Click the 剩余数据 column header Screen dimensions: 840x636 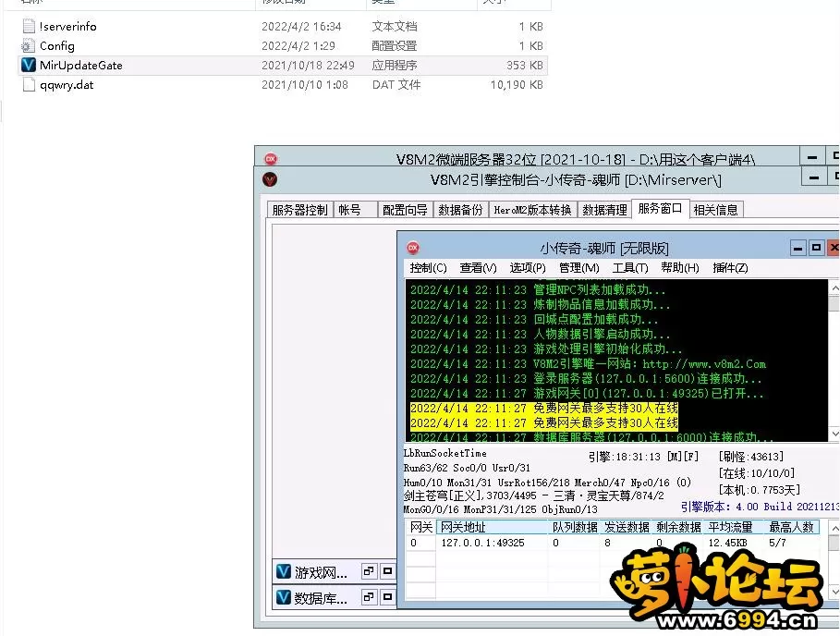pyautogui.click(x=678, y=527)
